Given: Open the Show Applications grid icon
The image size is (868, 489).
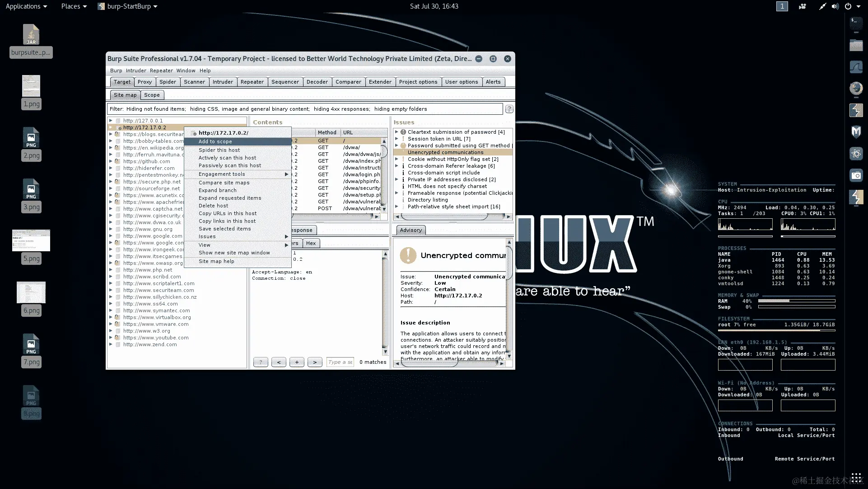Looking at the screenshot, I should 856,478.
